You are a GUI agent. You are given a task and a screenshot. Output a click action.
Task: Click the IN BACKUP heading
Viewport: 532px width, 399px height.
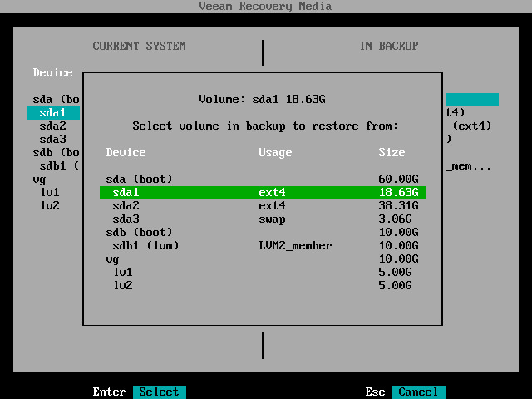(x=389, y=47)
